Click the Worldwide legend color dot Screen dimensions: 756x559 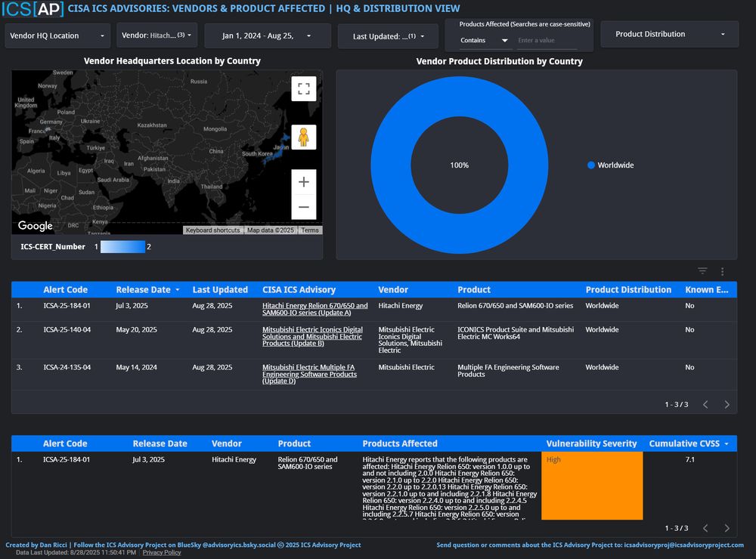tap(591, 165)
